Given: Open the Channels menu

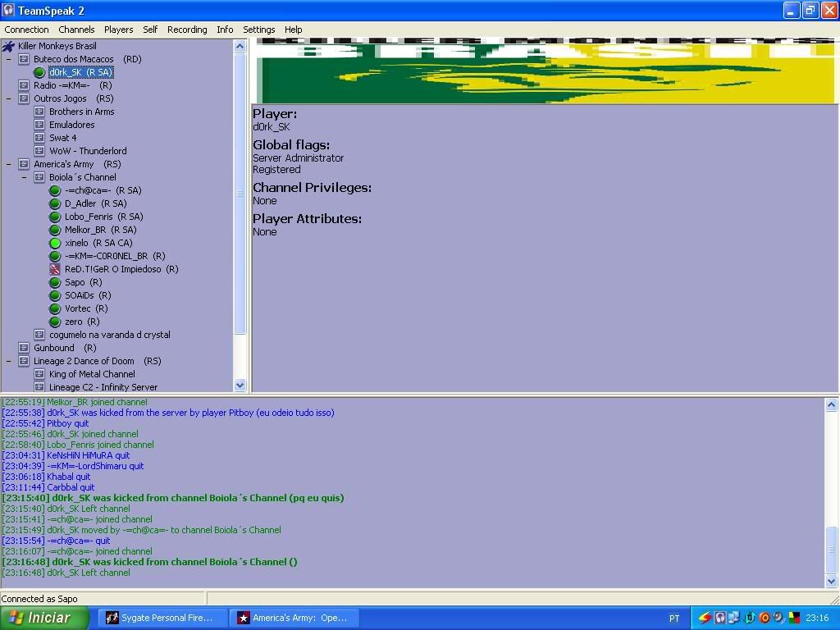Looking at the screenshot, I should coord(76,30).
